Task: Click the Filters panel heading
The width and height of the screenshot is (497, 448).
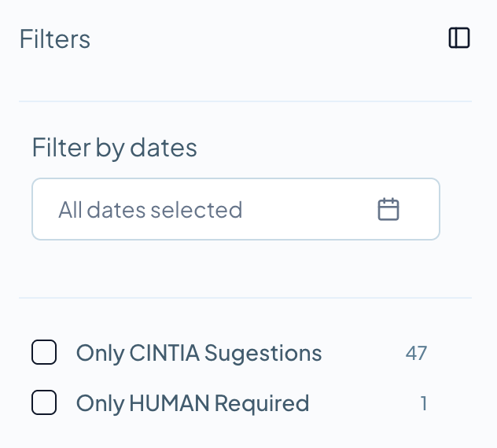Action: coord(55,39)
